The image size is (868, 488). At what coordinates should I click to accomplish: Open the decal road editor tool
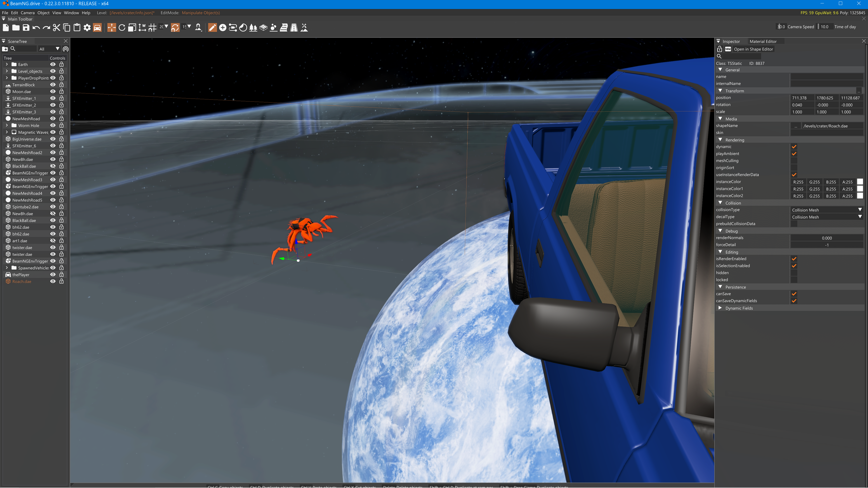click(x=294, y=28)
